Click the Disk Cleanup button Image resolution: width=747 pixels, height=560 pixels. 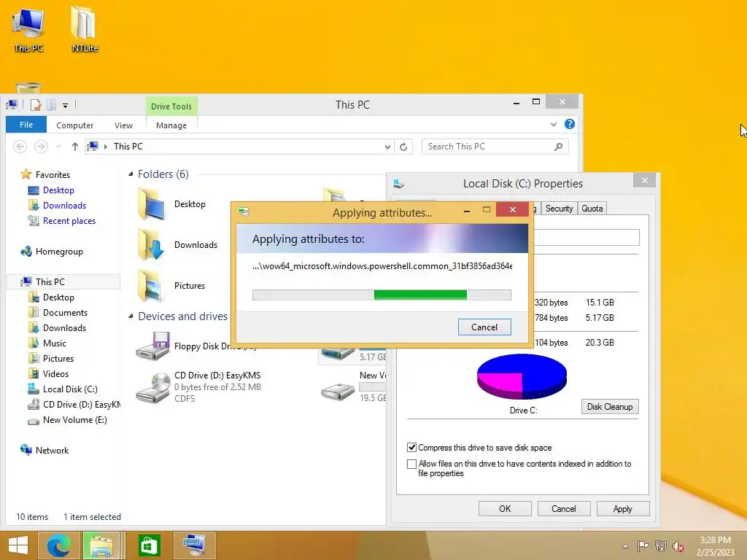(x=609, y=407)
